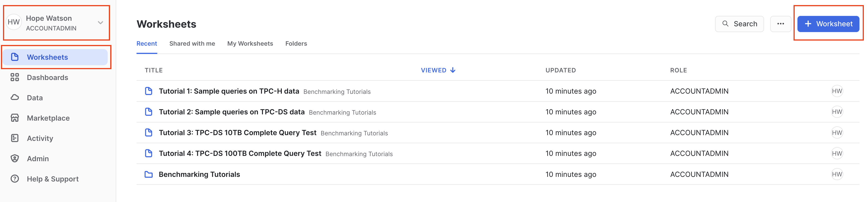Click the Data cloud icon
The height and width of the screenshot is (202, 868).
(x=15, y=98)
